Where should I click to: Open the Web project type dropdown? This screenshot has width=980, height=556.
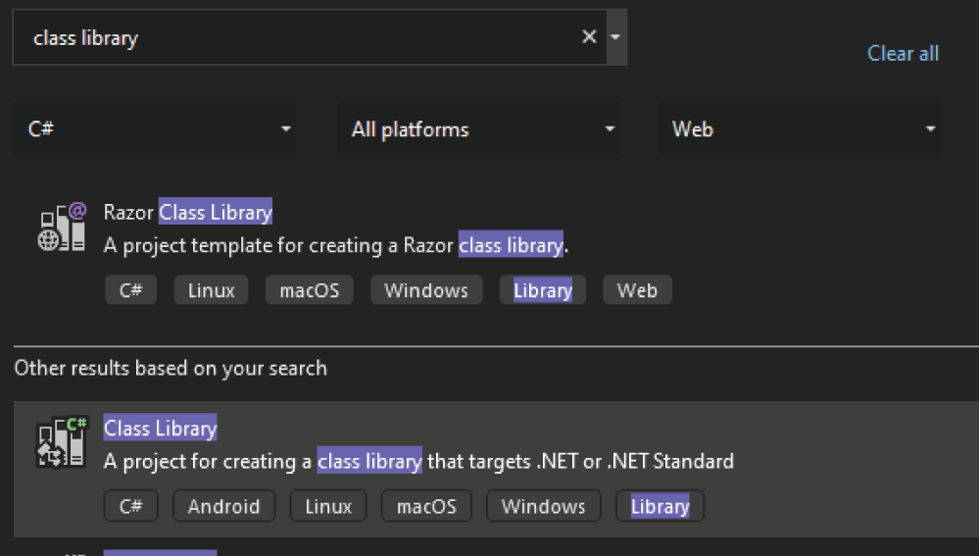pyautogui.click(x=800, y=128)
